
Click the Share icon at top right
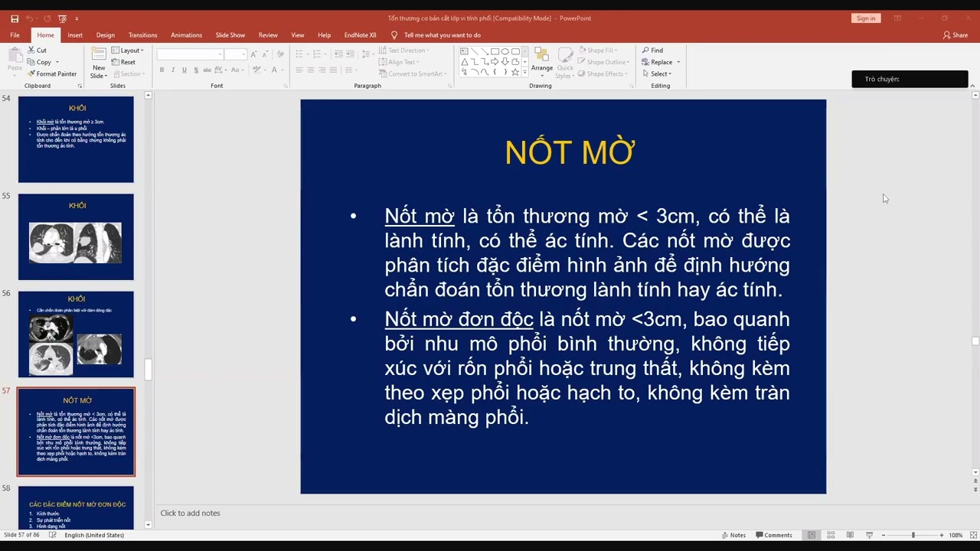(947, 35)
